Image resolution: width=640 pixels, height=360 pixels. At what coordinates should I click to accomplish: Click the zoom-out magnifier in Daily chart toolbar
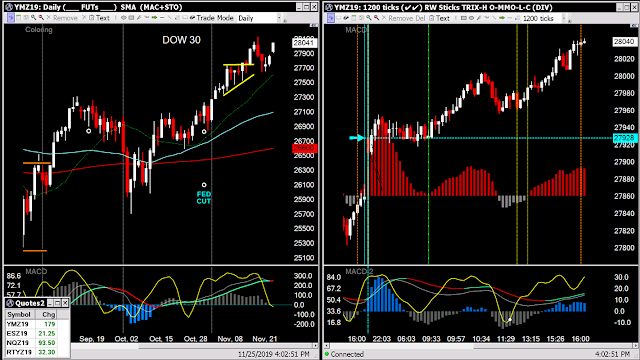point(41,18)
